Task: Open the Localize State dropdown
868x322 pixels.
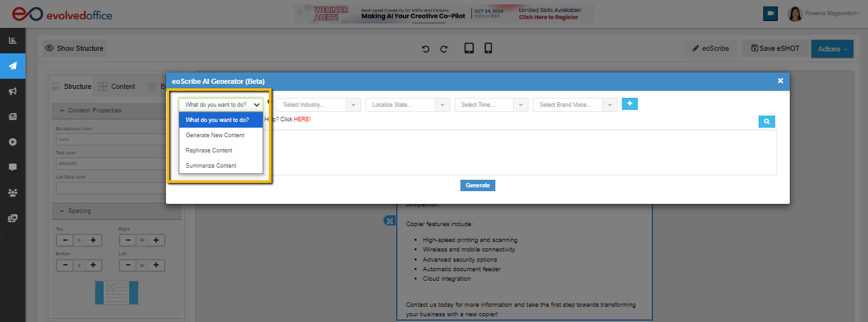Action: tap(408, 105)
